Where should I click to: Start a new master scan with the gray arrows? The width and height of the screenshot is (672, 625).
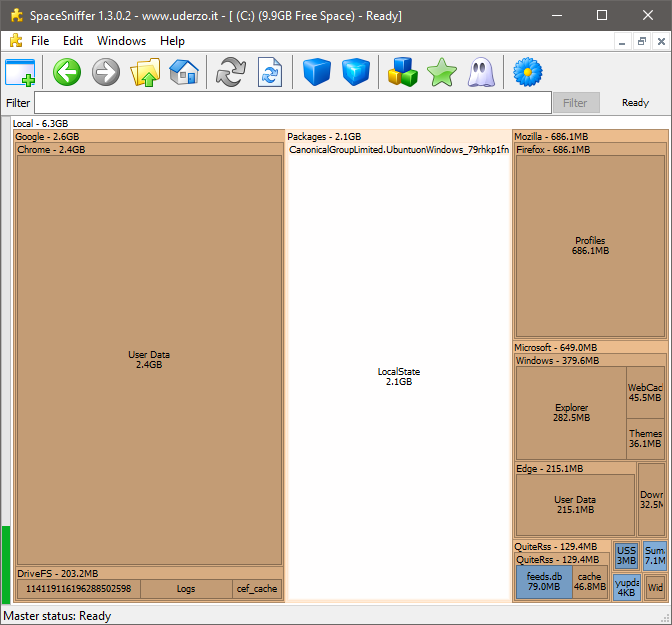pyautogui.click(x=231, y=72)
